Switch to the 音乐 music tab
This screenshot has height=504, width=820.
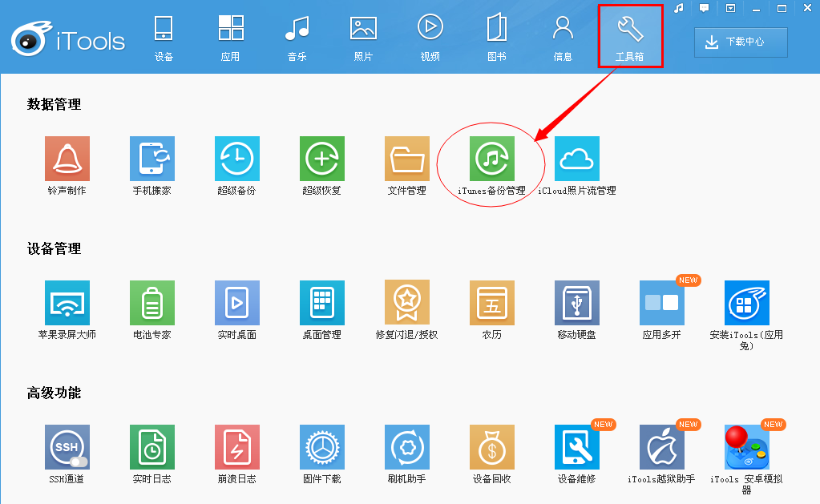click(297, 37)
